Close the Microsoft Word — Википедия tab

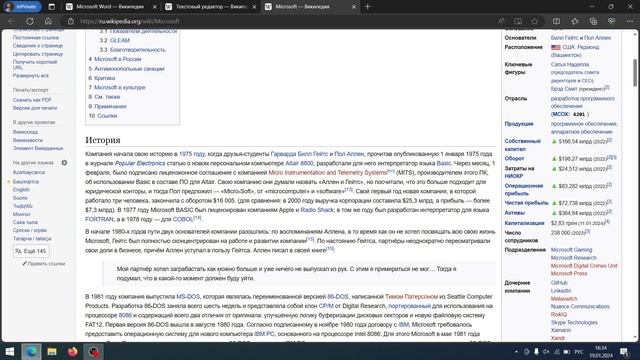(155, 7)
